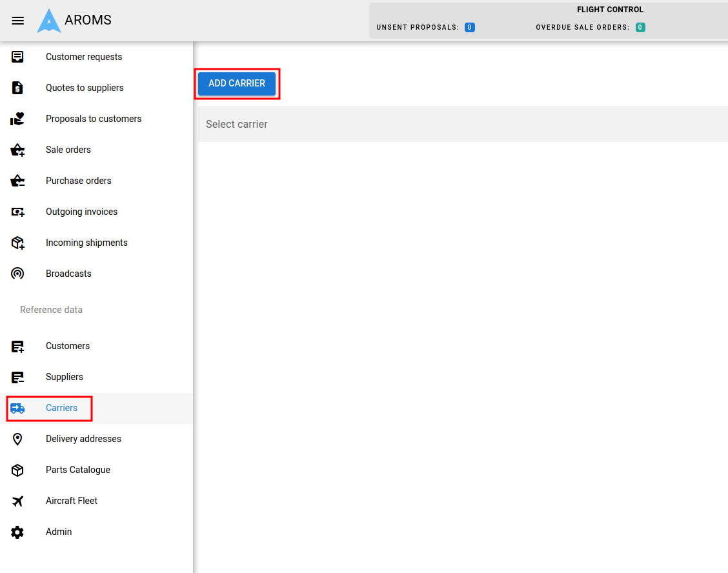The width and height of the screenshot is (728, 573).
Task: Open the hamburger navigation menu
Action: (18, 21)
